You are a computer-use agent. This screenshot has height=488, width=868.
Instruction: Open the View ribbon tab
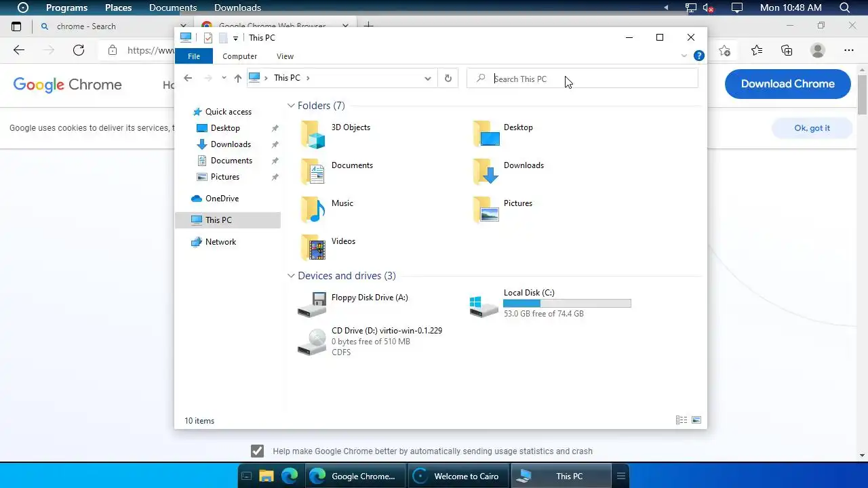pos(285,56)
